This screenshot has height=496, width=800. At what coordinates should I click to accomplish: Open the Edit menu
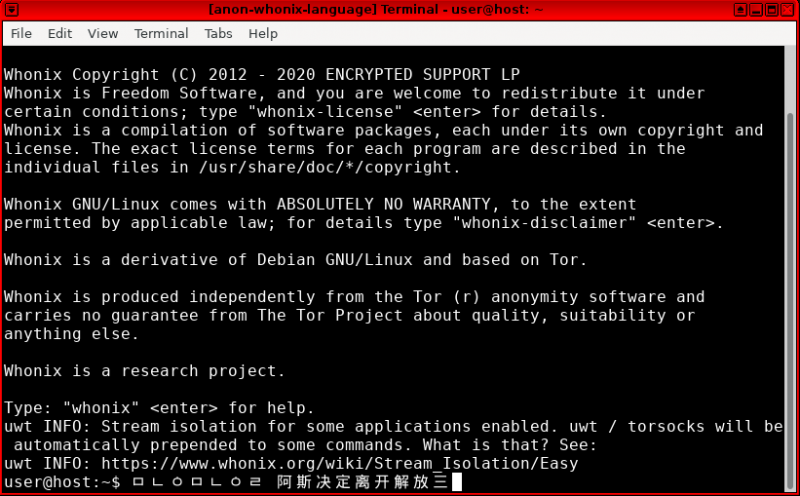pos(60,34)
